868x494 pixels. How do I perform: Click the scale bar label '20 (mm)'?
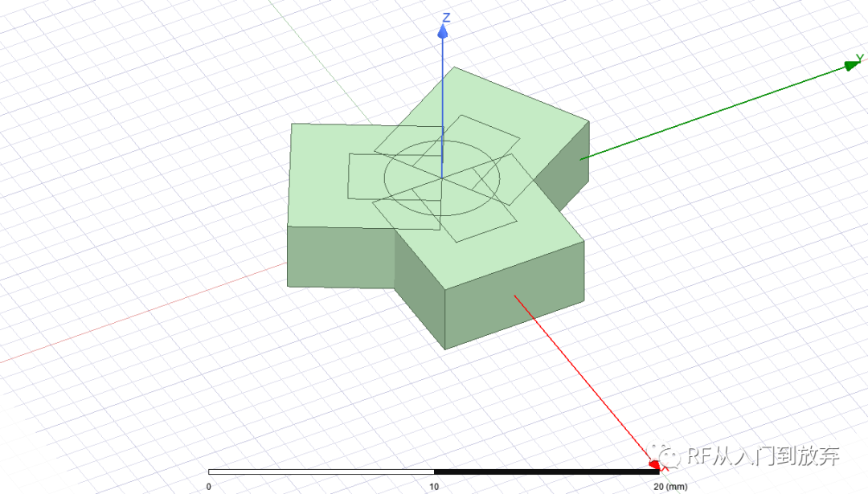(x=670, y=487)
